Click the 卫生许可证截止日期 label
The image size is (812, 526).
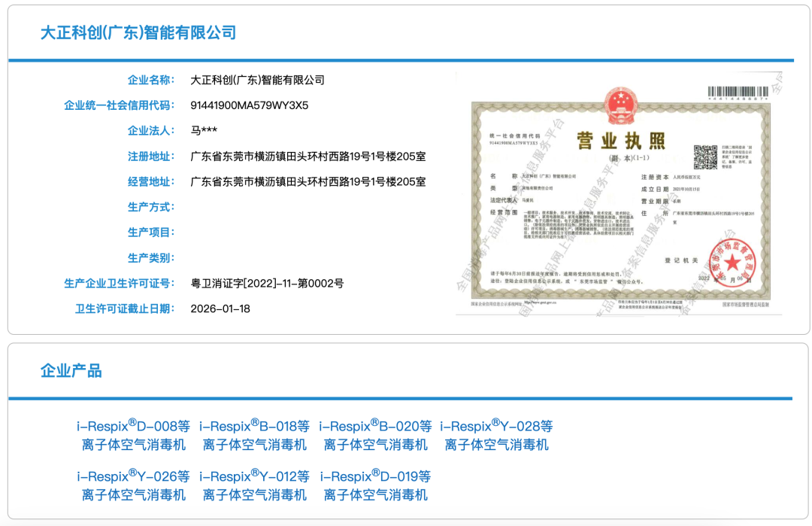(125, 309)
